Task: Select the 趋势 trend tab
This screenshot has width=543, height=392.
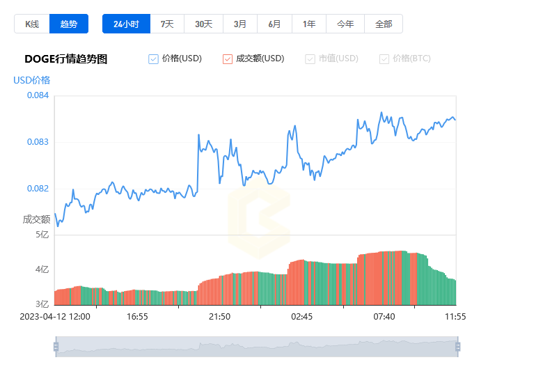Action: pyautogui.click(x=69, y=24)
